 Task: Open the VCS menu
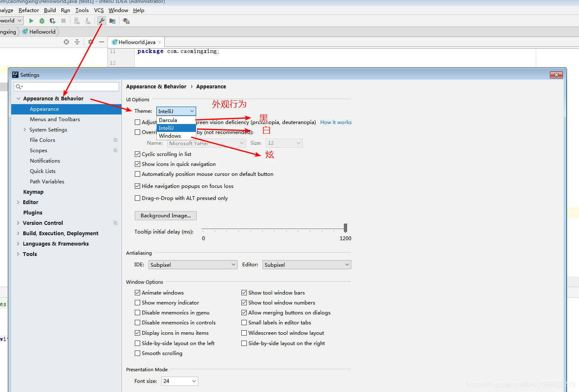(99, 10)
